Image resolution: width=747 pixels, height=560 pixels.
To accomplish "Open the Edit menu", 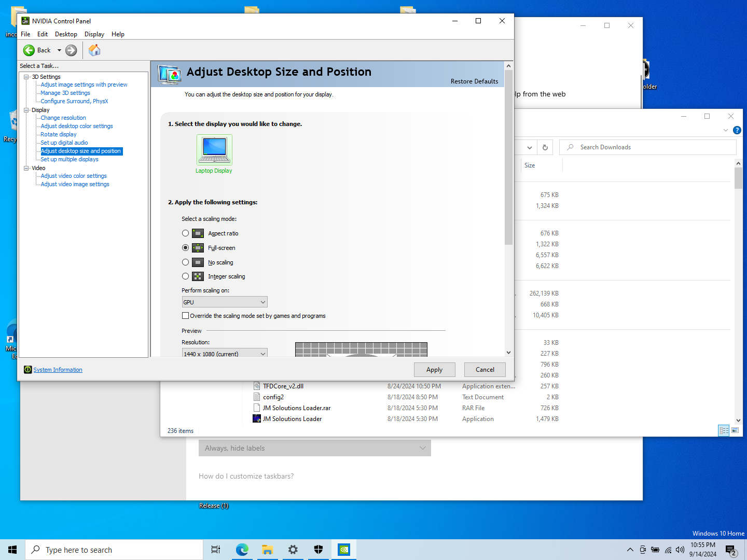I will pos(43,34).
